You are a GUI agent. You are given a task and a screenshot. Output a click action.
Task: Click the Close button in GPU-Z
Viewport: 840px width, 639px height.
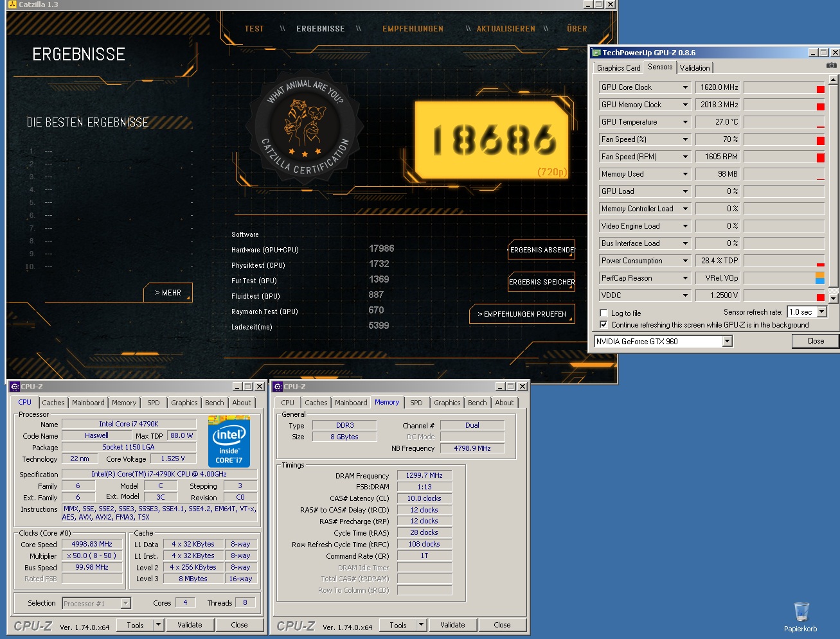(x=816, y=341)
